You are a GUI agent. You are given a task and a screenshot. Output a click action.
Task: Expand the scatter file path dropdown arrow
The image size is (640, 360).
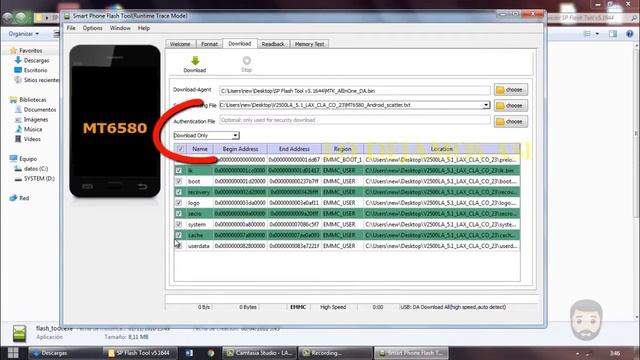[486, 105]
